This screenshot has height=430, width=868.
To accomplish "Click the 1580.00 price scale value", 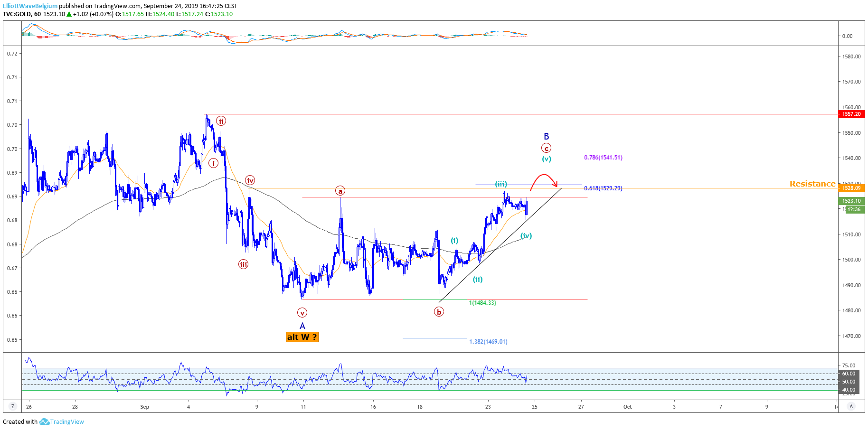I will (x=851, y=56).
